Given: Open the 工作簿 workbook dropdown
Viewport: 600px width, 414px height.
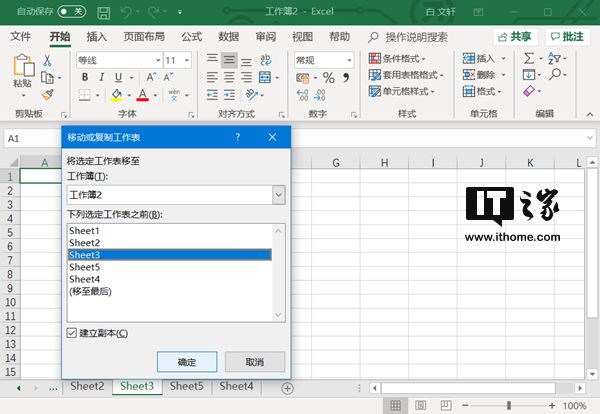Looking at the screenshot, I should tap(279, 195).
